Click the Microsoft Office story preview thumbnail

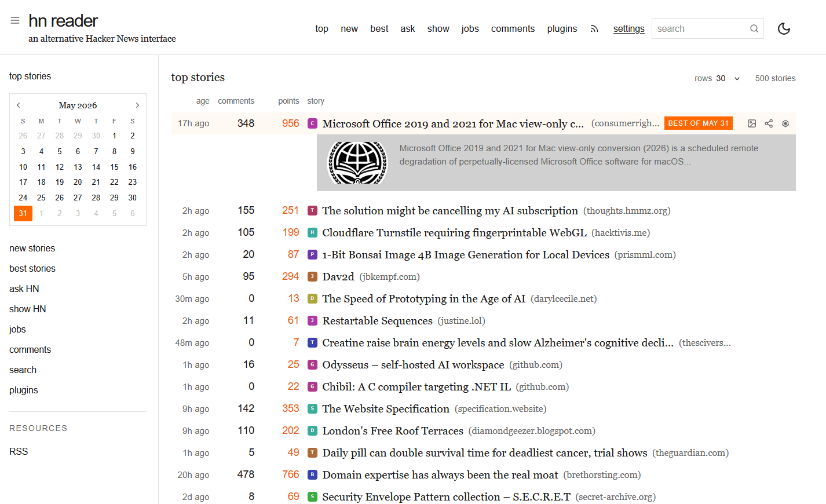(x=358, y=163)
